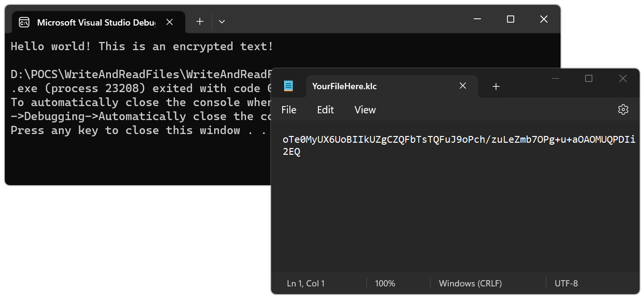The image size is (644, 298).
Task: Close the Visual Studio Debug console tab
Action: 169,22
